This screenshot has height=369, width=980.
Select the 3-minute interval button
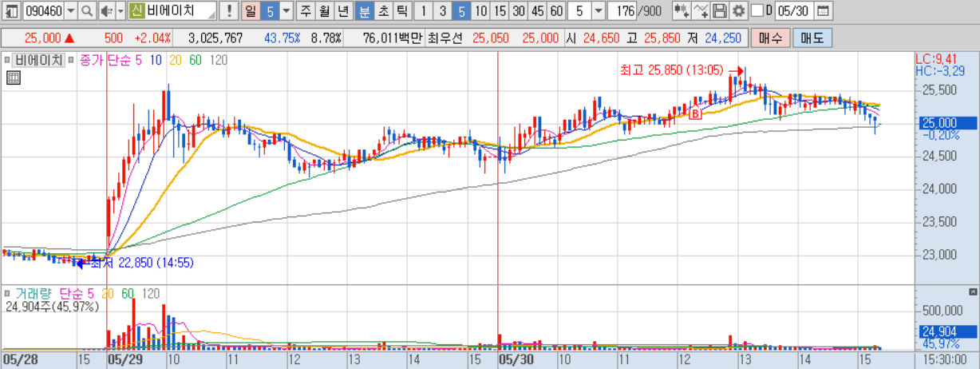pos(442,11)
